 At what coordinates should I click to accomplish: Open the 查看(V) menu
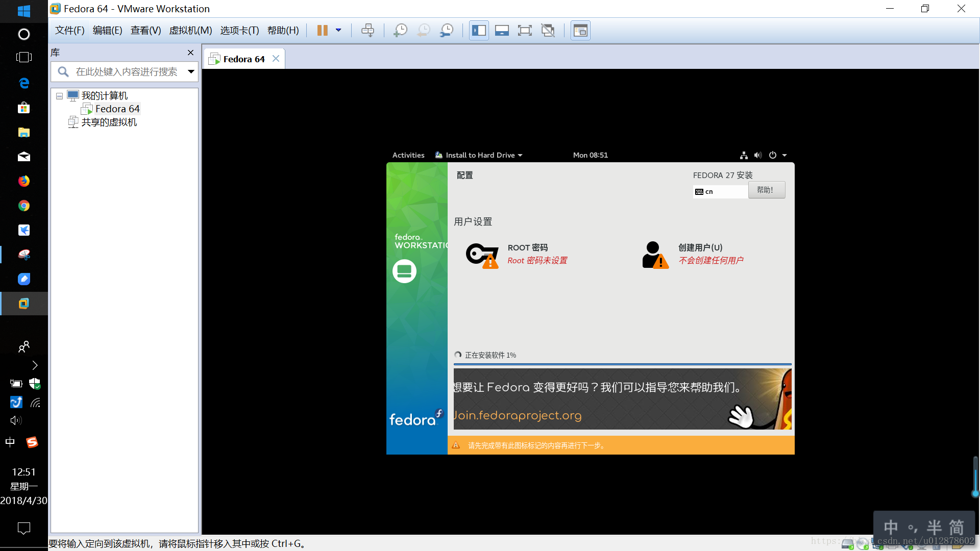[146, 31]
